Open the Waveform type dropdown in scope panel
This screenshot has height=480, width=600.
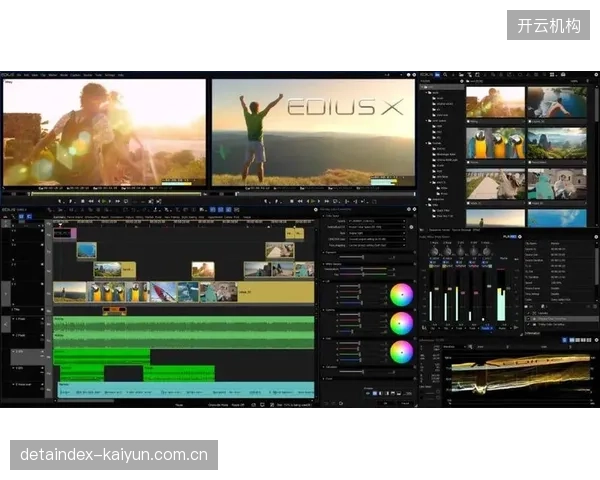(454, 347)
